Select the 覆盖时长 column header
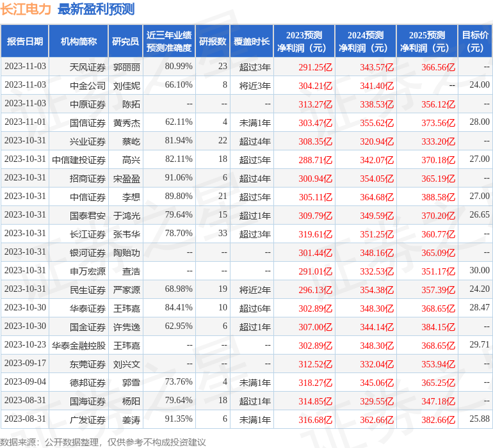Image resolution: width=493 pixels, height=448 pixels. tap(252, 41)
